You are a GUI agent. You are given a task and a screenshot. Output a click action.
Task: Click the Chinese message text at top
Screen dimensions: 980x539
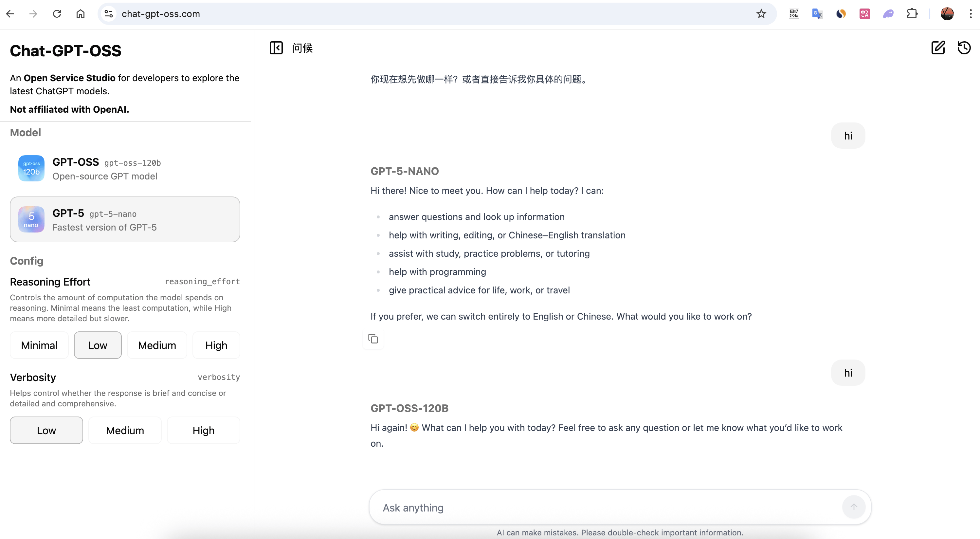[x=481, y=79]
